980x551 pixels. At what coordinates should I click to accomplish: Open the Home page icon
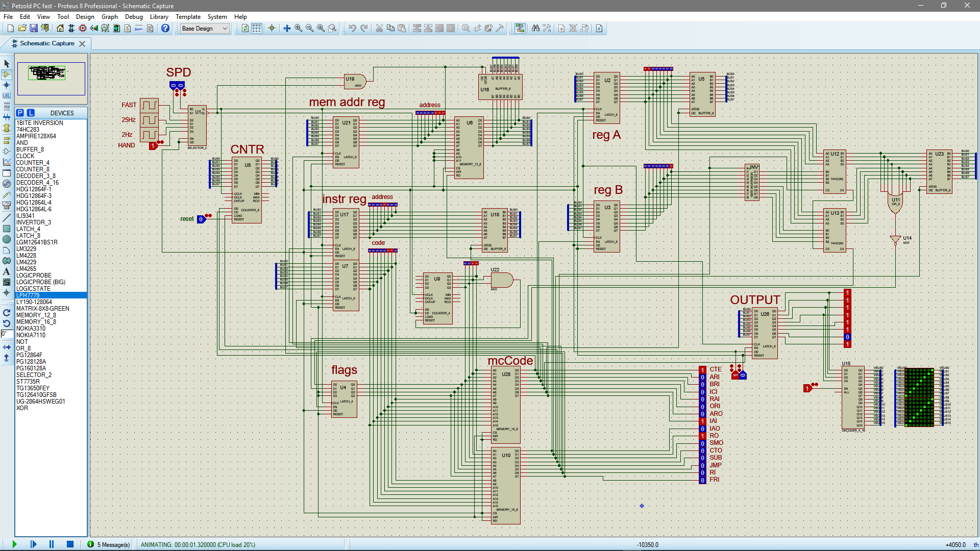tap(60, 29)
